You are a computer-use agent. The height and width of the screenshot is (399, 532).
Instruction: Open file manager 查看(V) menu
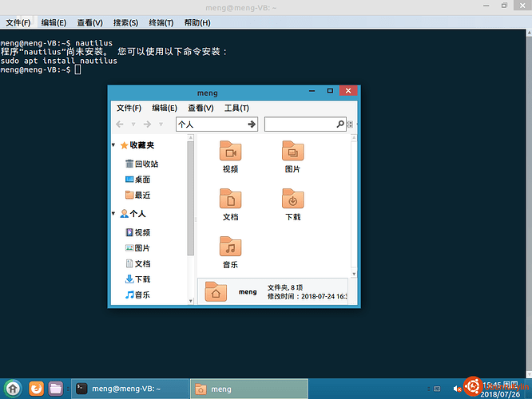click(200, 109)
